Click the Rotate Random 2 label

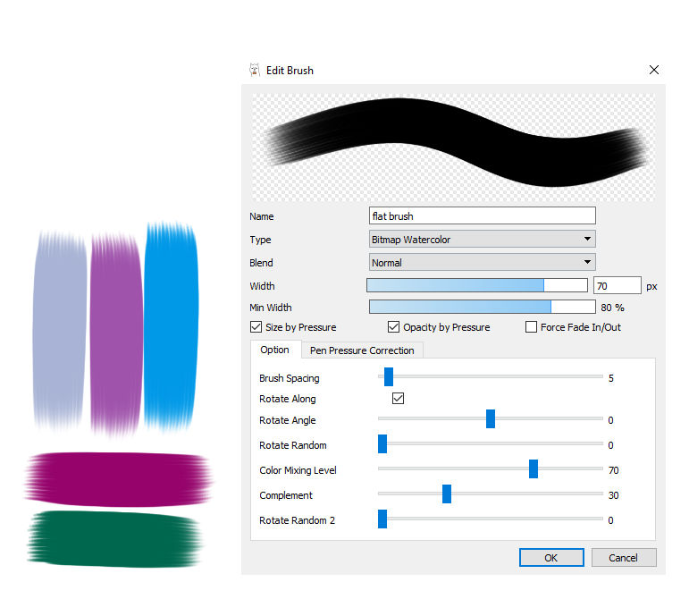[297, 520]
